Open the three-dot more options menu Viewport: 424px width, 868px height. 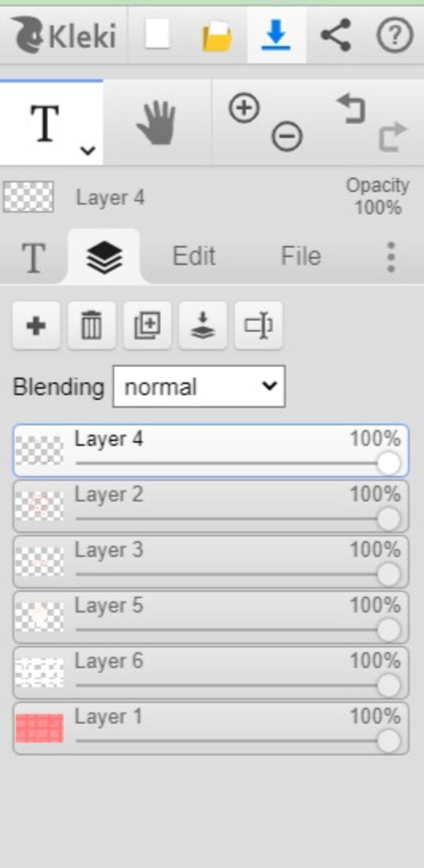[x=391, y=257]
